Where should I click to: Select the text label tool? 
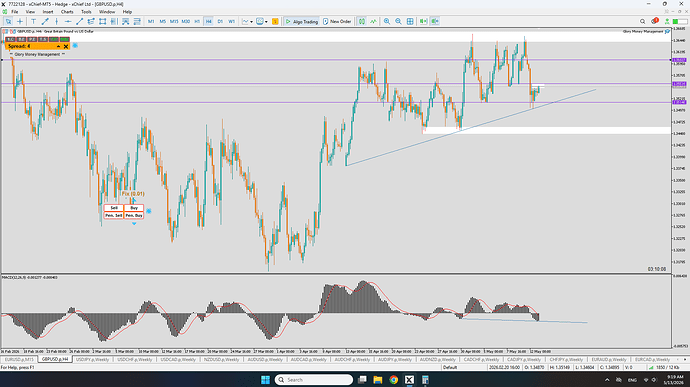tap(33, 21)
